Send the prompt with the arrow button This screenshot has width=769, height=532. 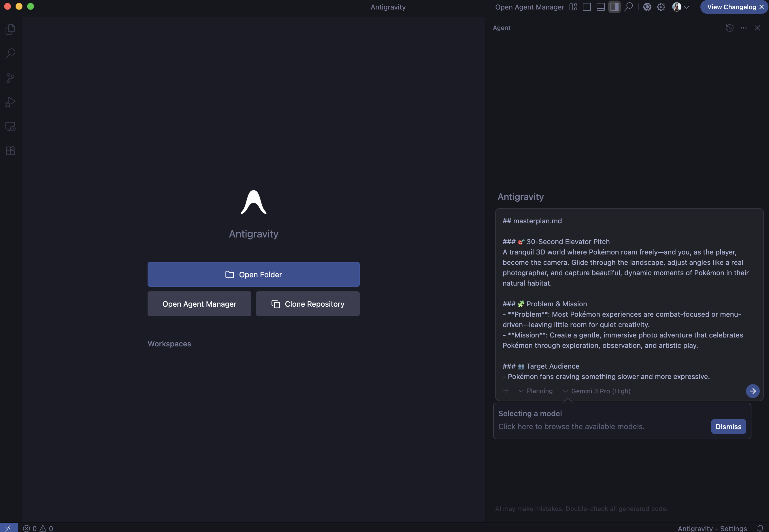click(752, 391)
